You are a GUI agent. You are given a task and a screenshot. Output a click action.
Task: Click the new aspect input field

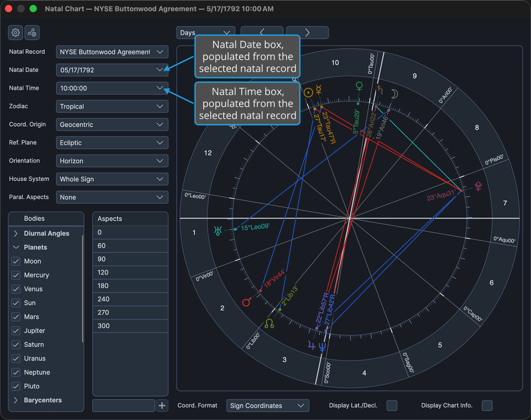pos(124,406)
